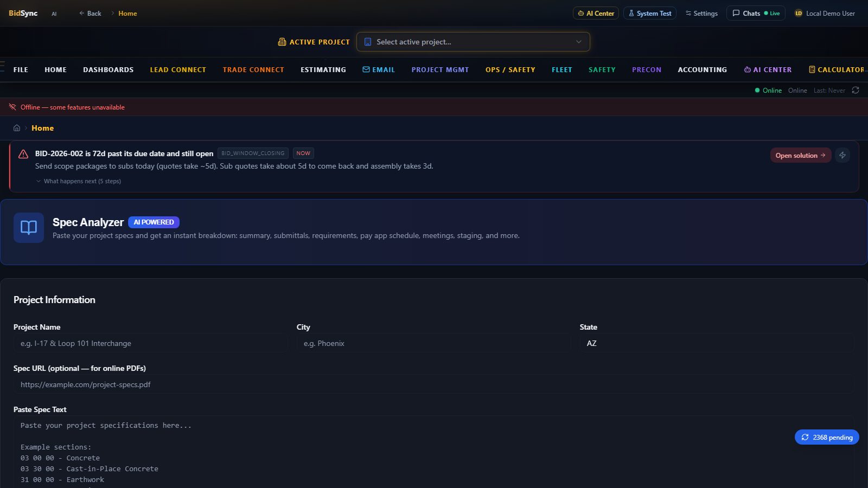The height and width of the screenshot is (488, 868).
Task: Click the Project Name input field
Action: pos(150,343)
